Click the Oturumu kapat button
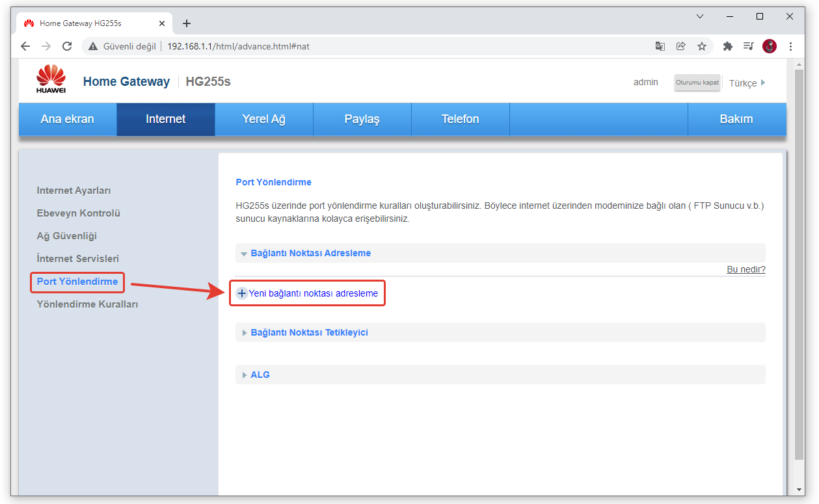The width and height of the screenshot is (819, 504). (697, 83)
